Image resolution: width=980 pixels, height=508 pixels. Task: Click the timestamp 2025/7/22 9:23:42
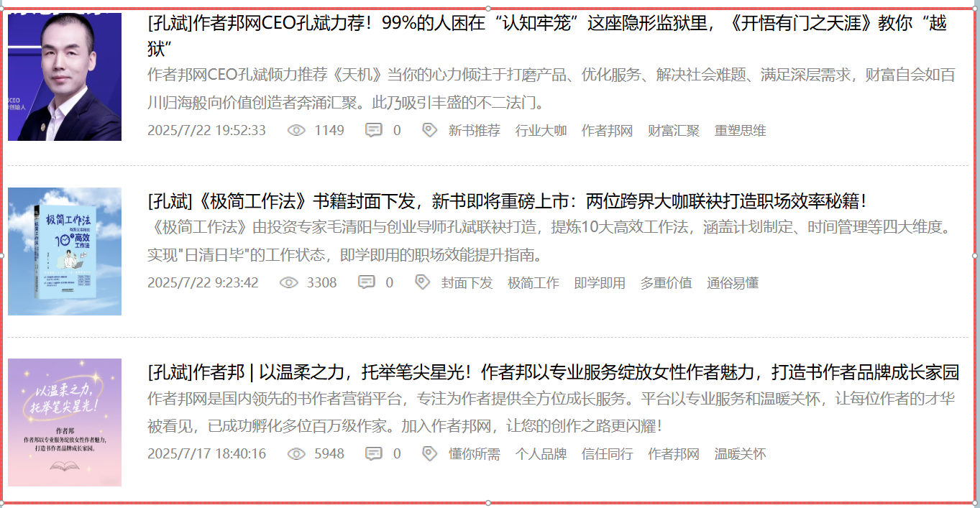pos(203,282)
